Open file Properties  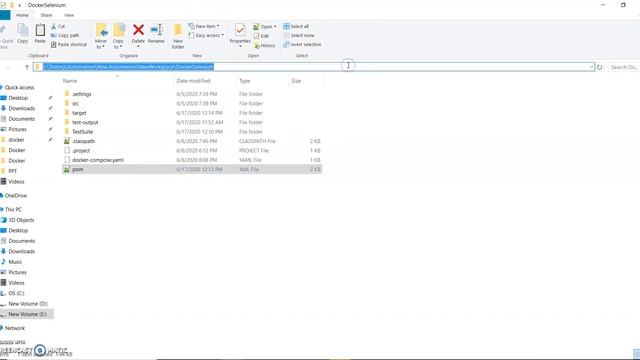[240, 36]
